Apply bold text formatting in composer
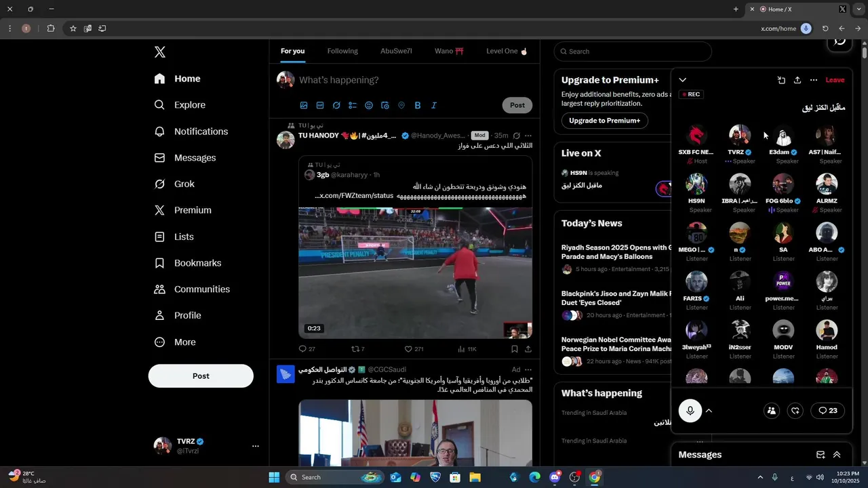The height and width of the screenshot is (488, 868). pos(418,105)
